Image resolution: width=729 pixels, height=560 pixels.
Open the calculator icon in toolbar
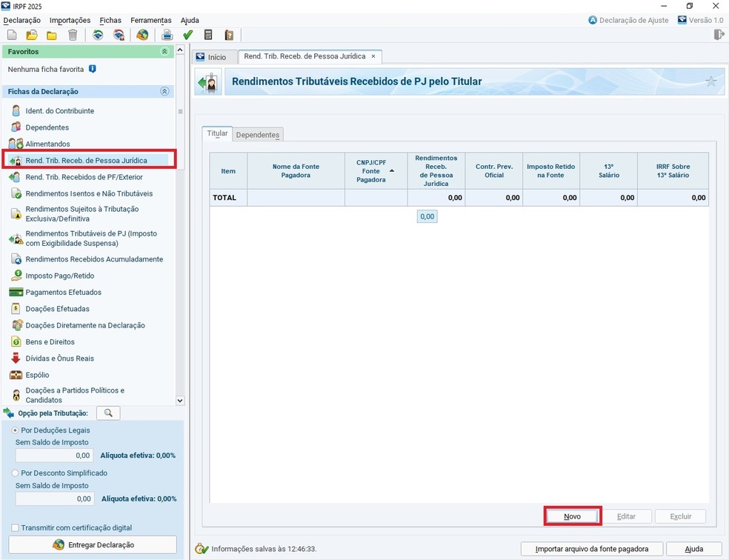click(208, 35)
